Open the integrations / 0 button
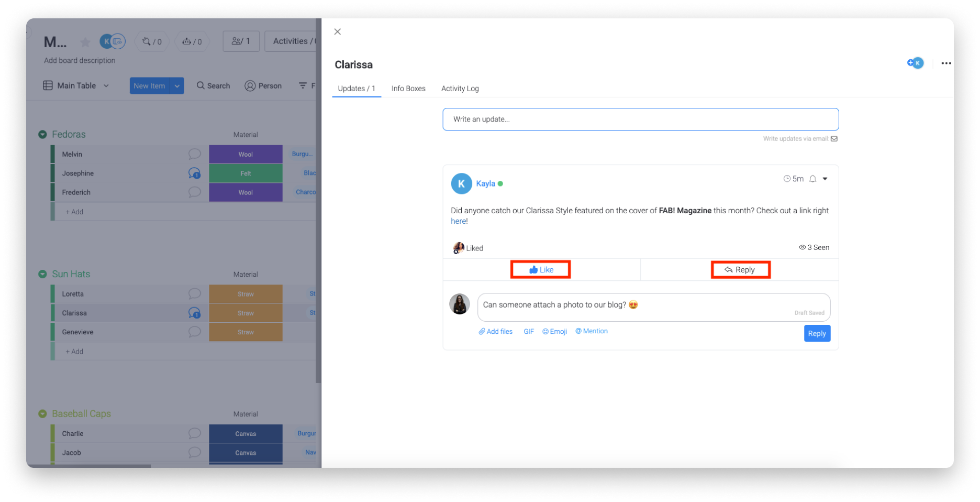The image size is (980, 502). pos(152,41)
